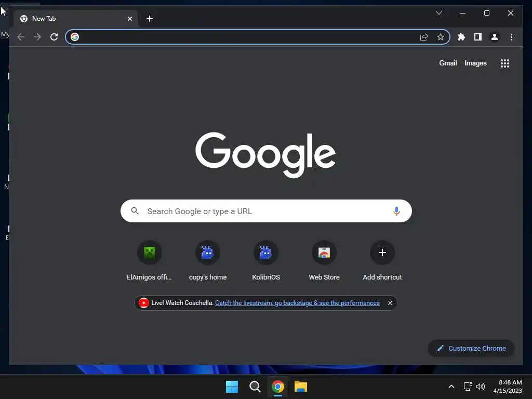The height and width of the screenshot is (399, 532).
Task: Open Chrome's three-dot menu
Action: 511,37
